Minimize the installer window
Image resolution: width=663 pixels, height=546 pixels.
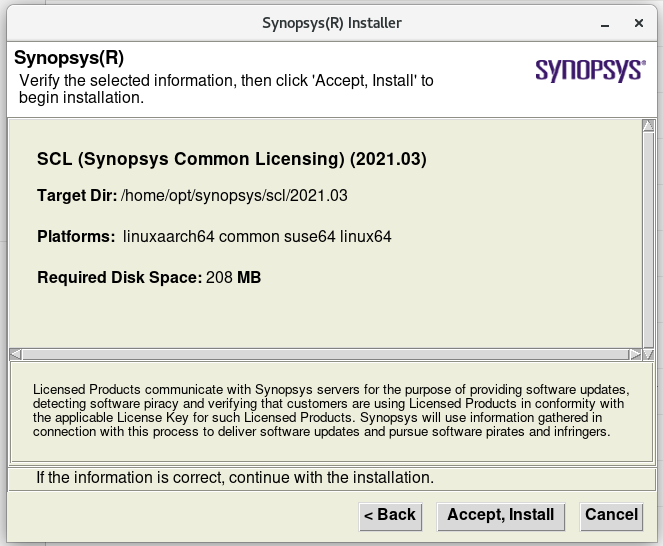pyautogui.click(x=605, y=25)
